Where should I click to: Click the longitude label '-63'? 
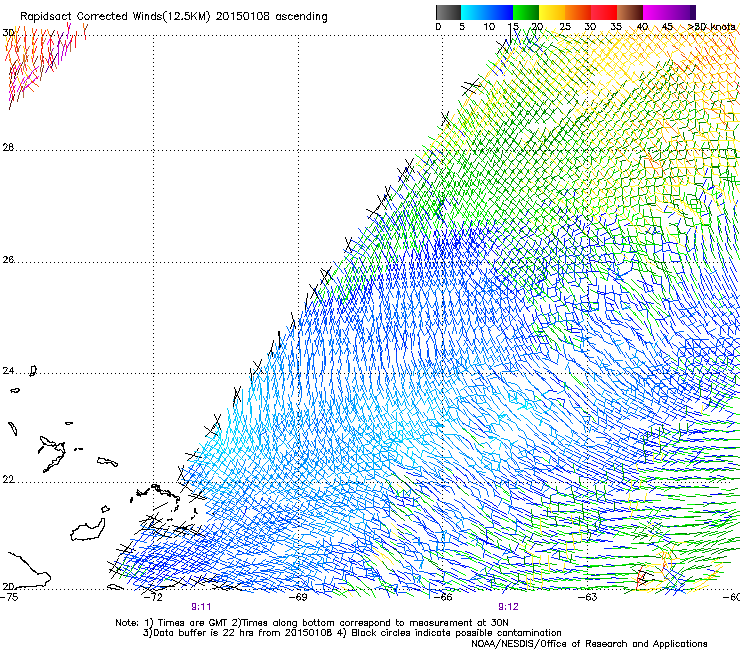(588, 597)
